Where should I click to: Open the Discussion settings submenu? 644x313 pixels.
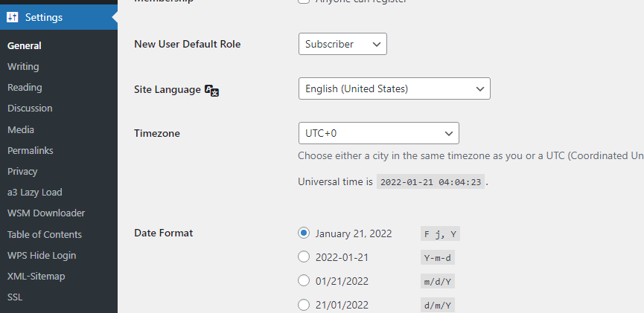point(30,108)
